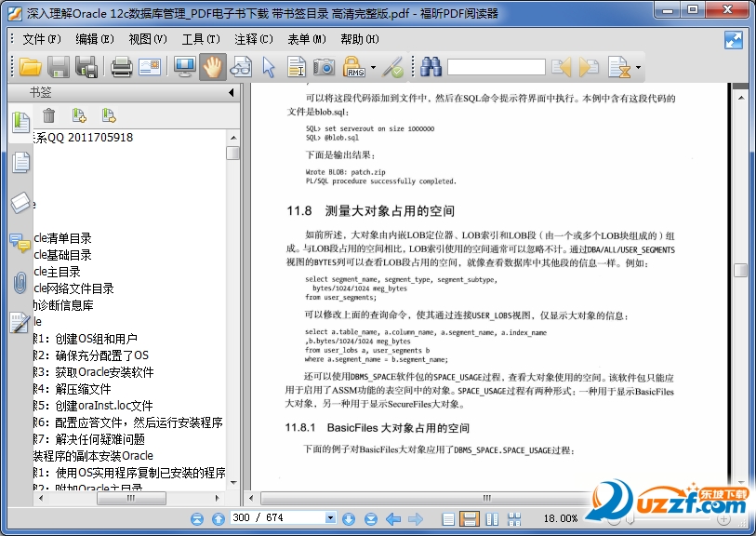
Task: Activate the Snapshot camera tool
Action: (324, 66)
